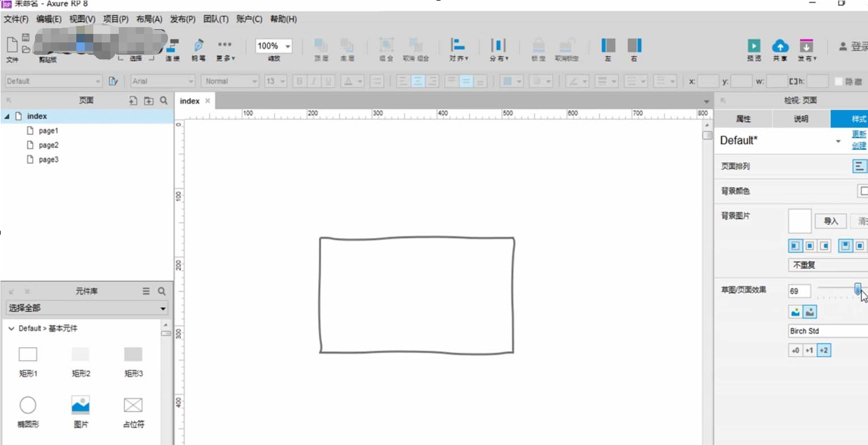Select the 矩形1 rectangle widget
The image size is (868, 445).
click(x=28, y=362)
